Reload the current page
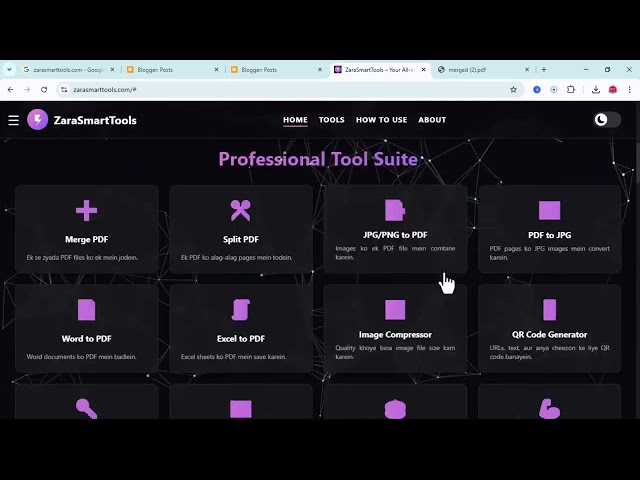This screenshot has height=480, width=640. click(x=44, y=89)
